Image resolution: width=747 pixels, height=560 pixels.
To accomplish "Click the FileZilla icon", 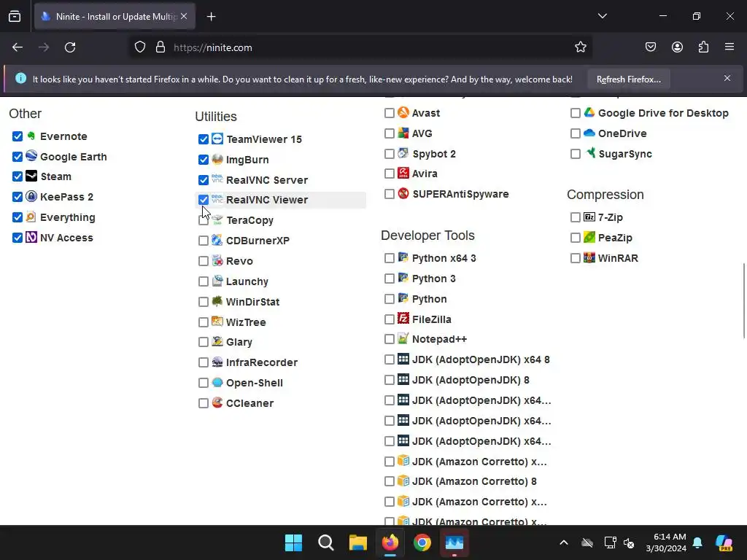I will tap(403, 319).
